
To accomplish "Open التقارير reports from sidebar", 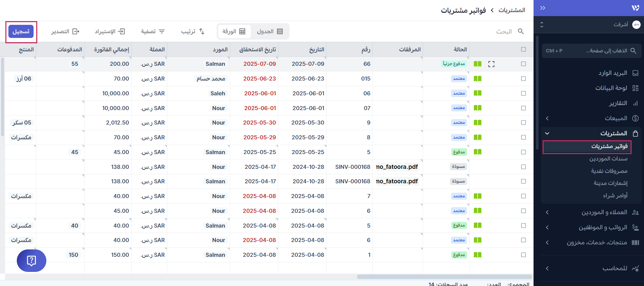I will tap(618, 103).
